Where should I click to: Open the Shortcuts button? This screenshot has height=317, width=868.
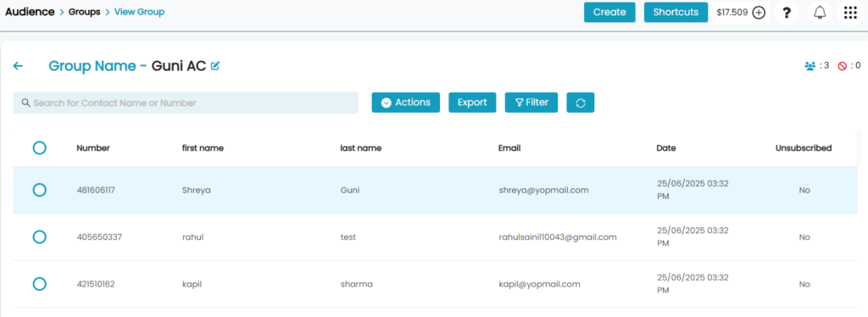[x=676, y=12]
